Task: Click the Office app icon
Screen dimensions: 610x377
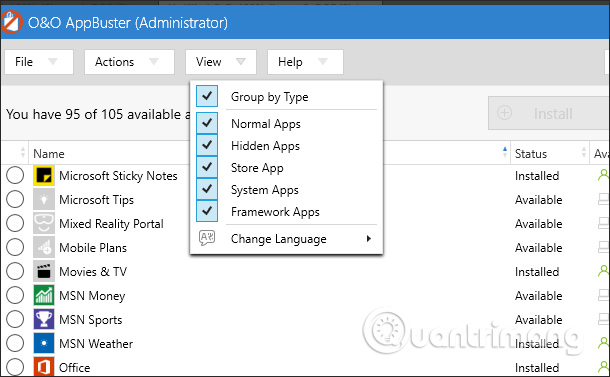Action: coord(44,367)
